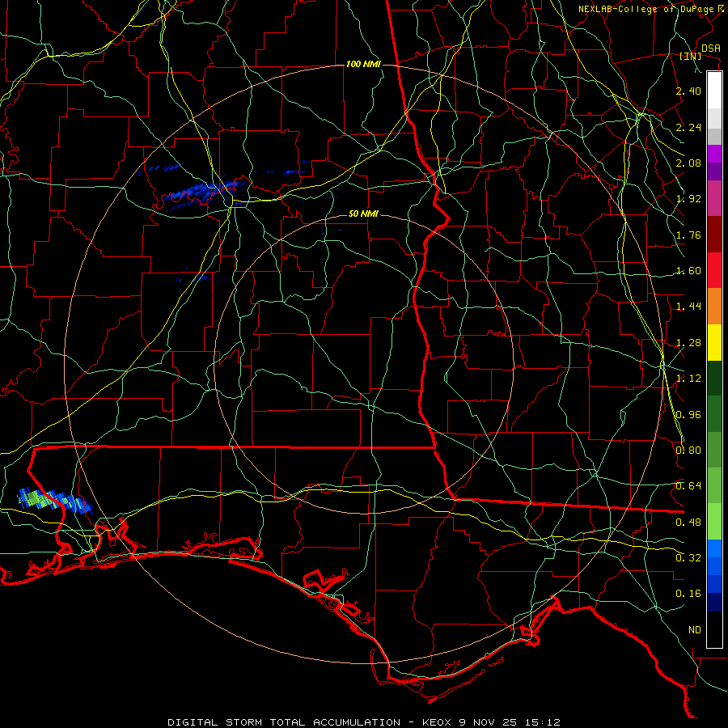Click the DSA product label above legend
Screen dimensions: 728x728
tap(711, 48)
